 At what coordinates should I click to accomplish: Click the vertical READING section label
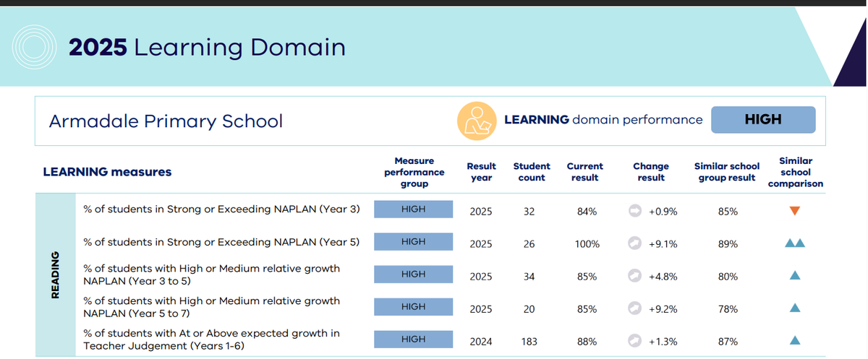pos(54,275)
